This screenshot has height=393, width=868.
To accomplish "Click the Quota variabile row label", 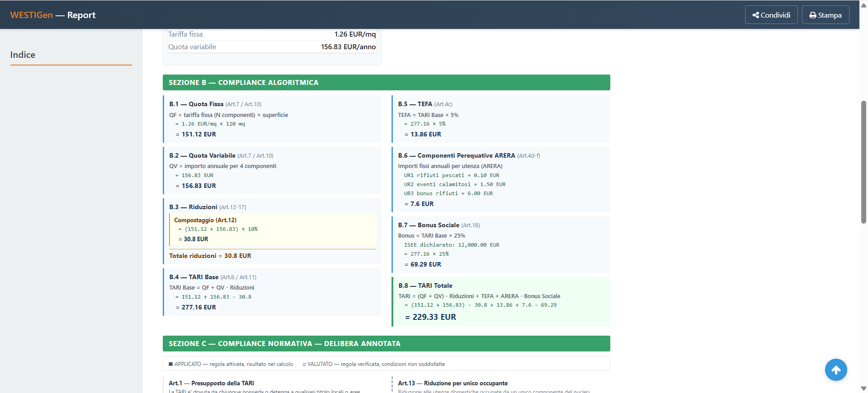I will click(192, 47).
